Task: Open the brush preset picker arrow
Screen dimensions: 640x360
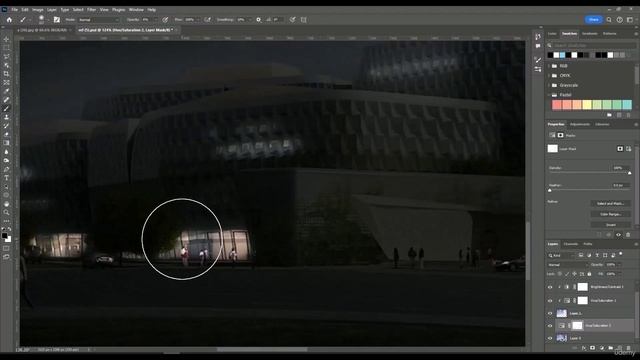Action: [x=48, y=20]
